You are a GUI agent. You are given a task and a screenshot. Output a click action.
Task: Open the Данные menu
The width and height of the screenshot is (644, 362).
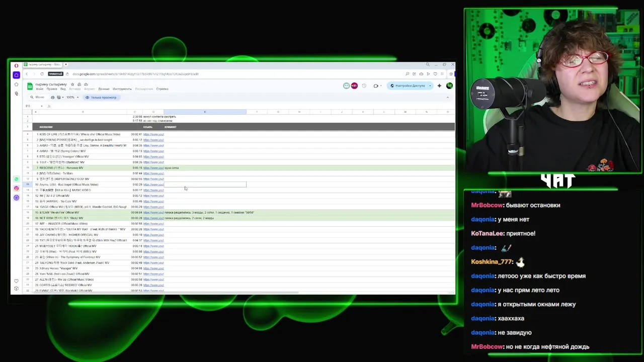pos(104,89)
